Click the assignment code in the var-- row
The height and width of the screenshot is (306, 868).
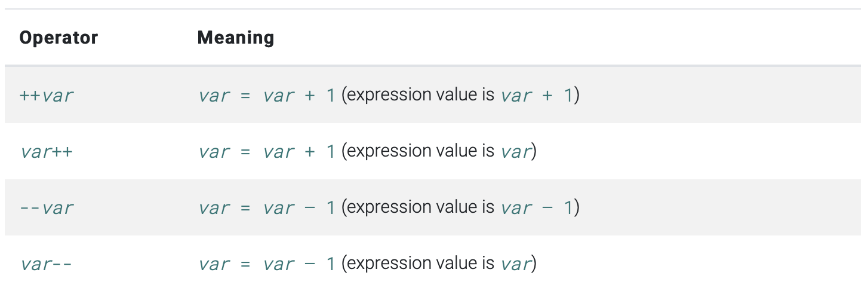pyautogui.click(x=267, y=264)
